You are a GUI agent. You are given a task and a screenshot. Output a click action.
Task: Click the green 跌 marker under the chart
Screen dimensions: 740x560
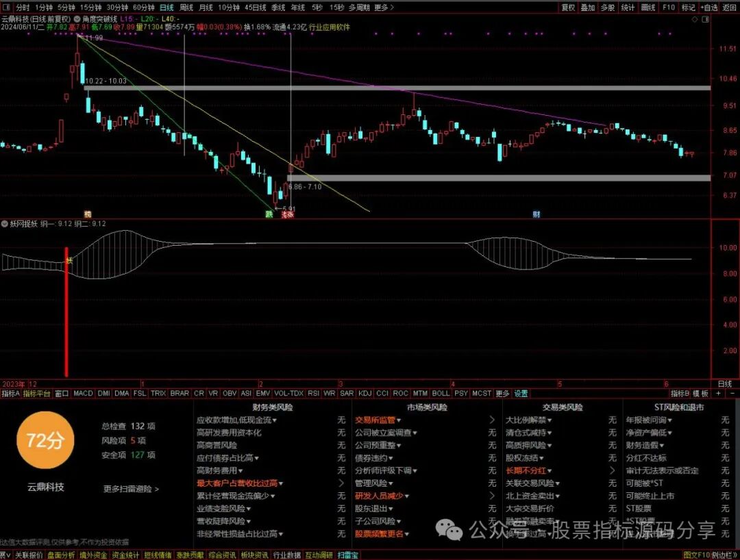269,214
